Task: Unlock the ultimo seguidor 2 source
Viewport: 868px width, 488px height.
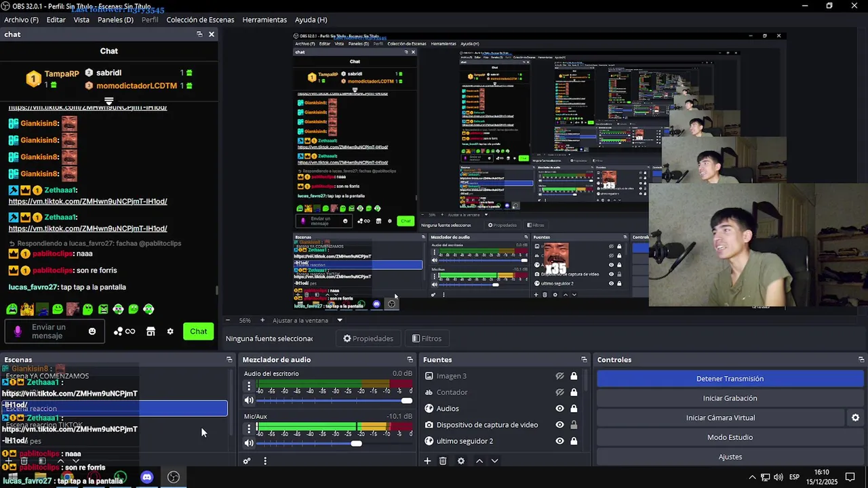Action: 574,441
